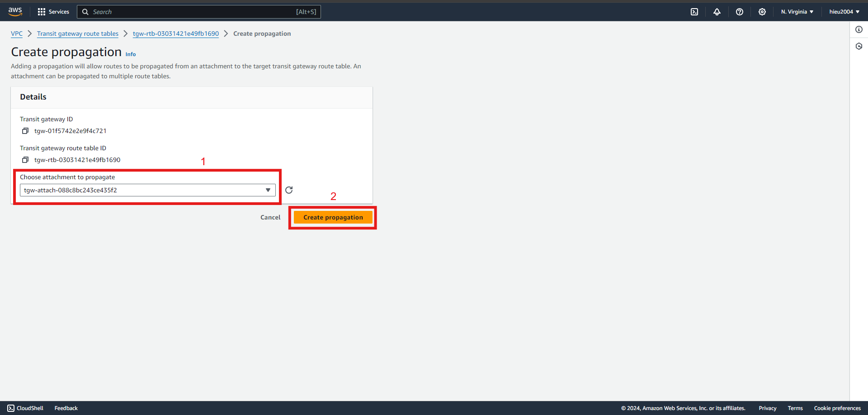Screen dimensions: 868x415
Task: Open the hexagon tutorials icon on right sidebar
Action: 859,46
